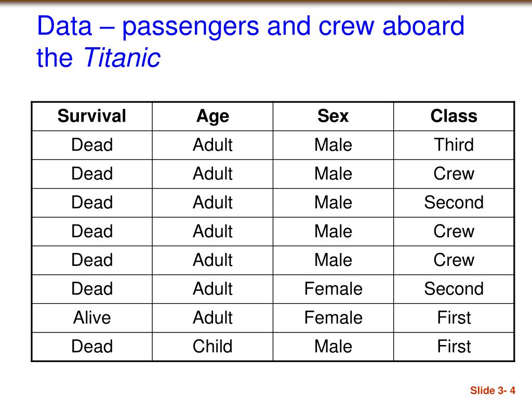Click Female cell in Second class row

point(333,289)
